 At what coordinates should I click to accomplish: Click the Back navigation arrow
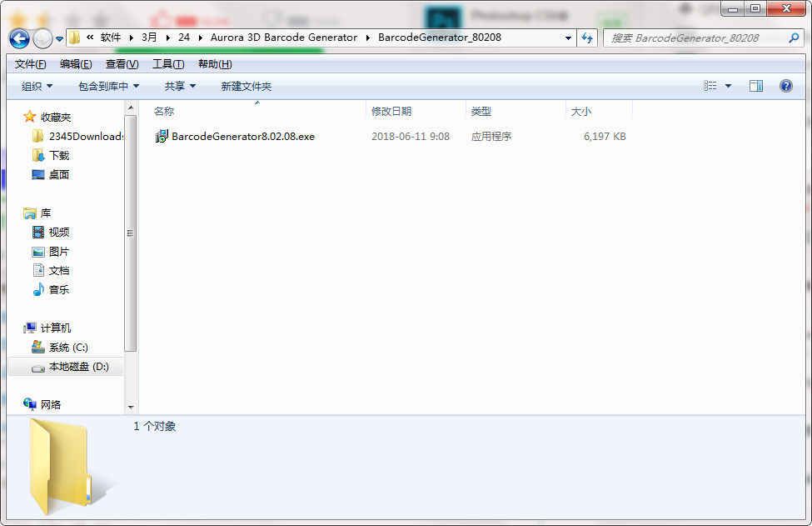[x=18, y=38]
